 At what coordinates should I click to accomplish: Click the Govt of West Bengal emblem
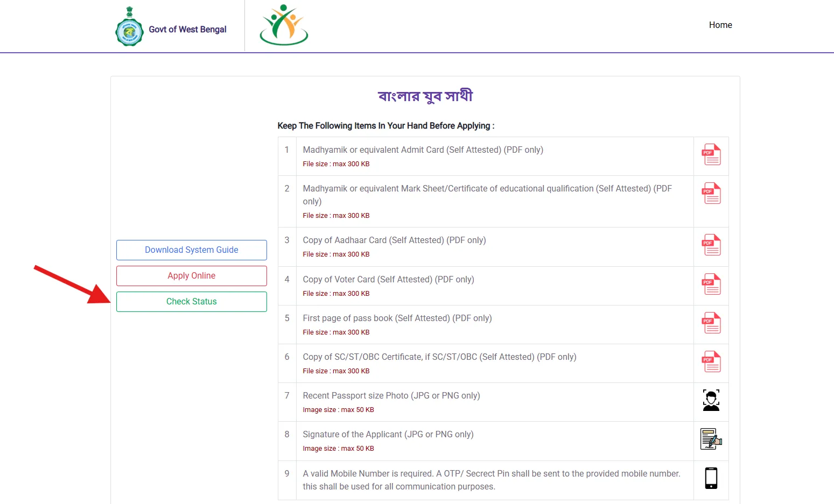click(x=129, y=25)
